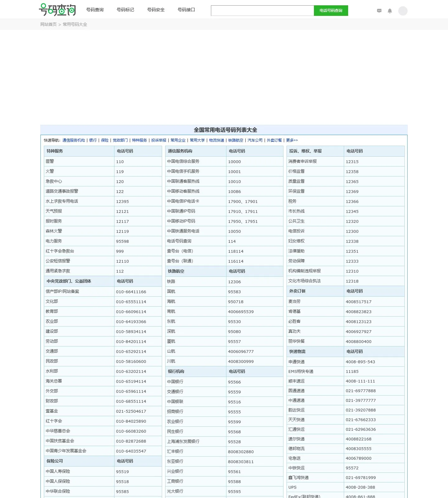This screenshot has height=498, width=448.
Task: Click the 上海浦东发展银行 entry
Action: pyautogui.click(x=183, y=441)
